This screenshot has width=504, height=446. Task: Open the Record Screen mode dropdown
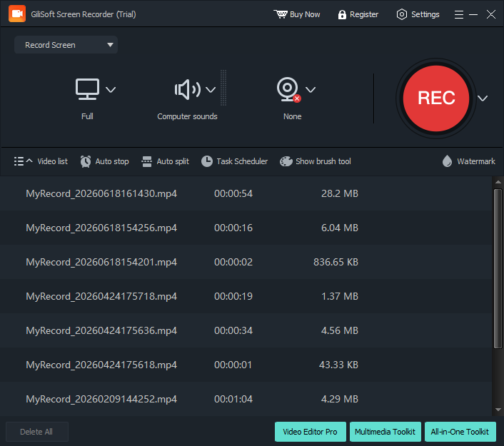click(x=66, y=45)
